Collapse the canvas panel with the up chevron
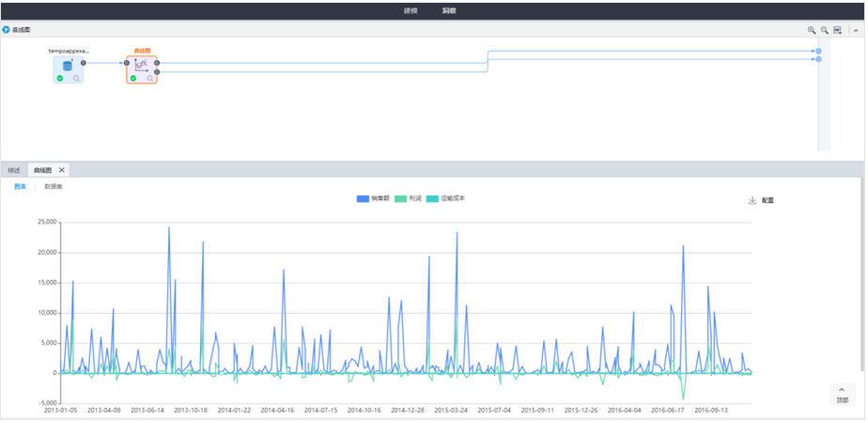868x423 pixels. pos(856,30)
